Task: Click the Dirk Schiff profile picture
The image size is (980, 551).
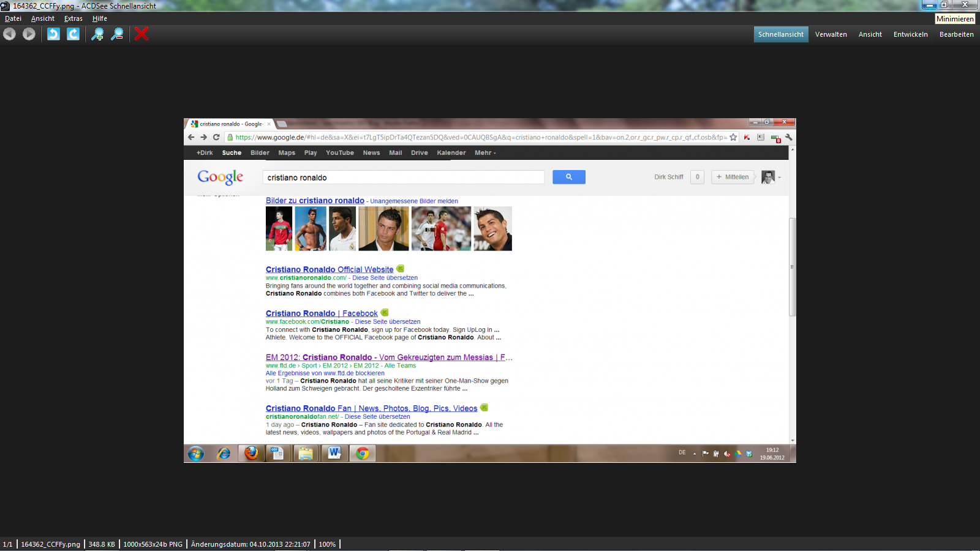Action: coord(768,177)
